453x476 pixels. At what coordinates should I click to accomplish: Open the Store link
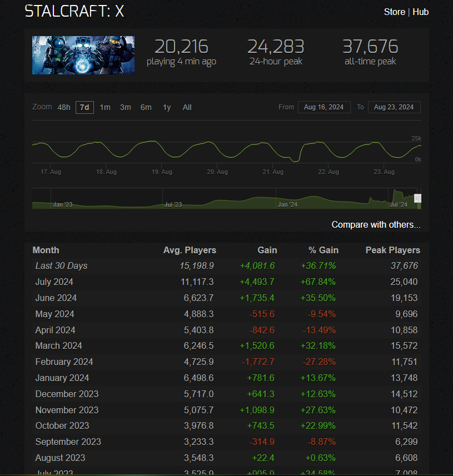[395, 12]
